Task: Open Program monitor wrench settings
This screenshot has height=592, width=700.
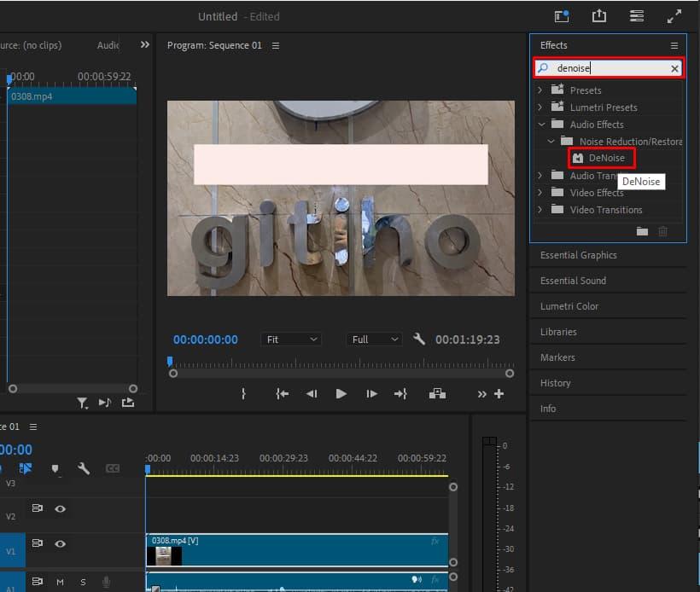Action: (x=419, y=339)
